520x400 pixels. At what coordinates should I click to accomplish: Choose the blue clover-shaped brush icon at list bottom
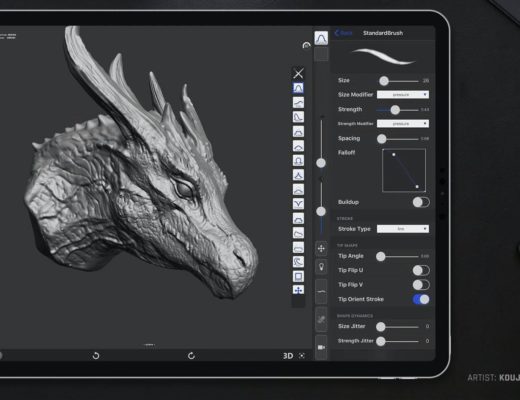click(298, 290)
